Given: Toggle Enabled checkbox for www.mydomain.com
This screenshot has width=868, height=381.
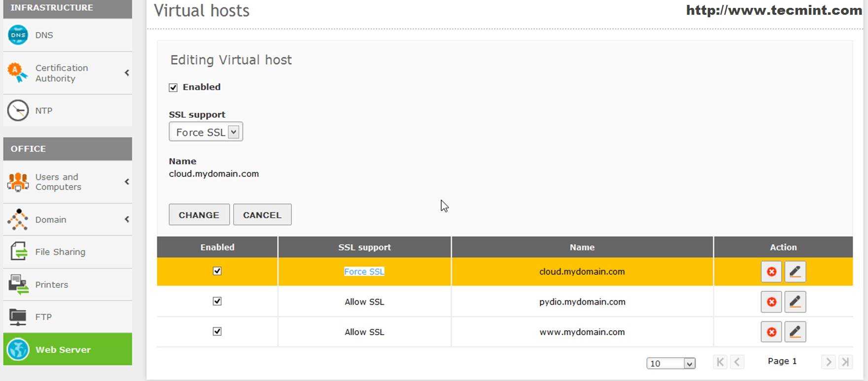Looking at the screenshot, I should tap(217, 331).
